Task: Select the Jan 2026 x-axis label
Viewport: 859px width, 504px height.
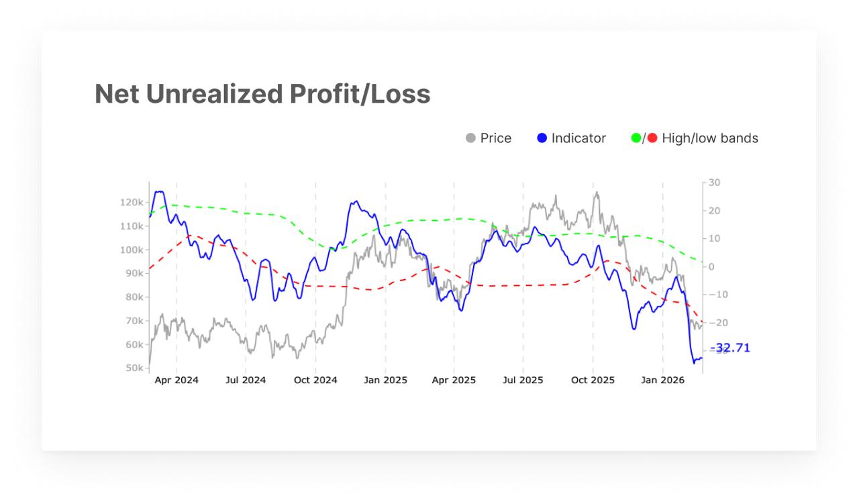Action: (662, 381)
